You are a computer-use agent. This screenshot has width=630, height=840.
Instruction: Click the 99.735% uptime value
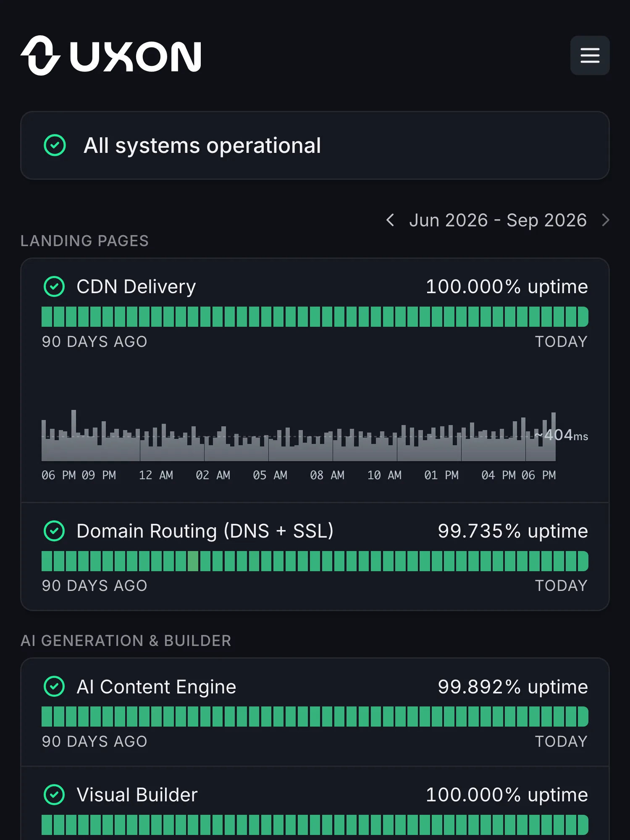click(x=513, y=531)
